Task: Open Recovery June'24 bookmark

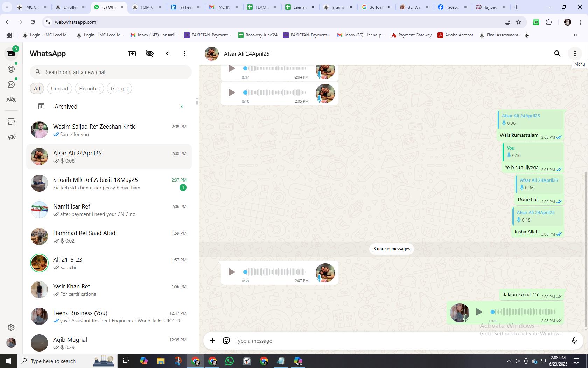Action: point(258,35)
